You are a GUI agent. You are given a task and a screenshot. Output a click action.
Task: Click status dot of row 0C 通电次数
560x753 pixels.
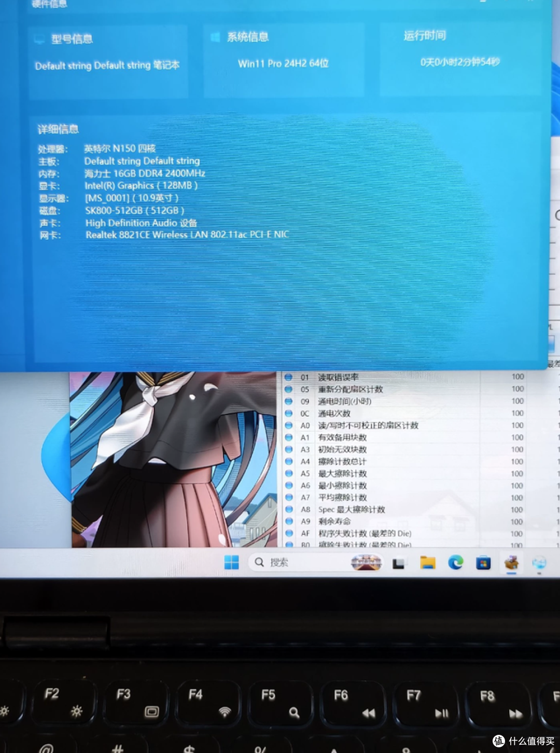coord(288,413)
